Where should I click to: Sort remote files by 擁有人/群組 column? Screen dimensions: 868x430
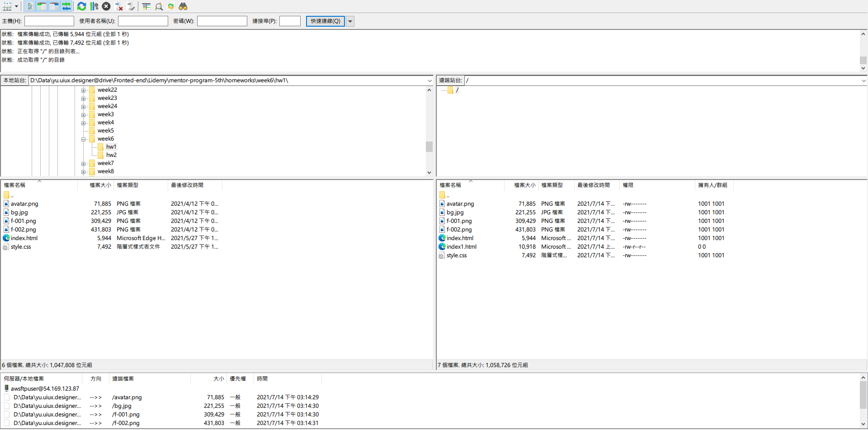click(x=714, y=185)
